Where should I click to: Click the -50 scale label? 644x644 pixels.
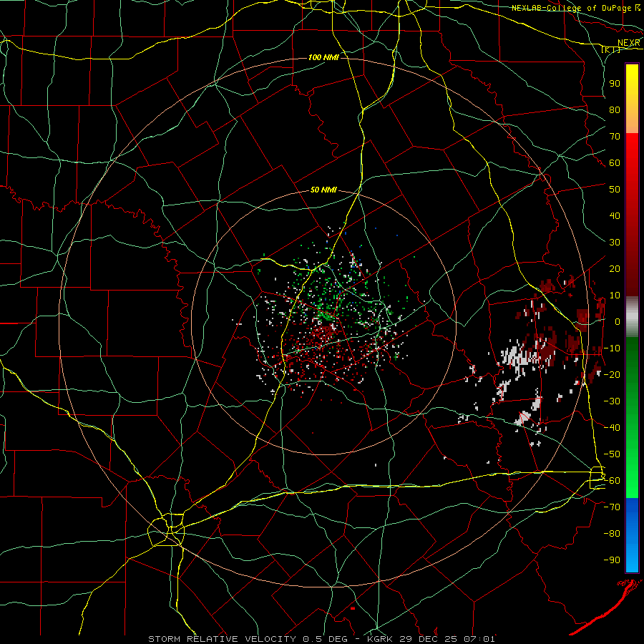point(612,454)
